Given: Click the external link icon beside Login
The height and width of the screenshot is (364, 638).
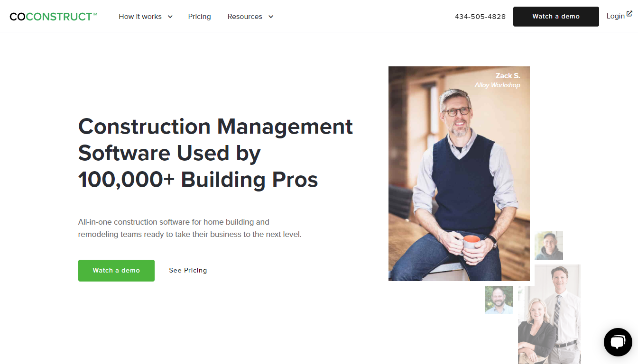Looking at the screenshot, I should point(629,14).
